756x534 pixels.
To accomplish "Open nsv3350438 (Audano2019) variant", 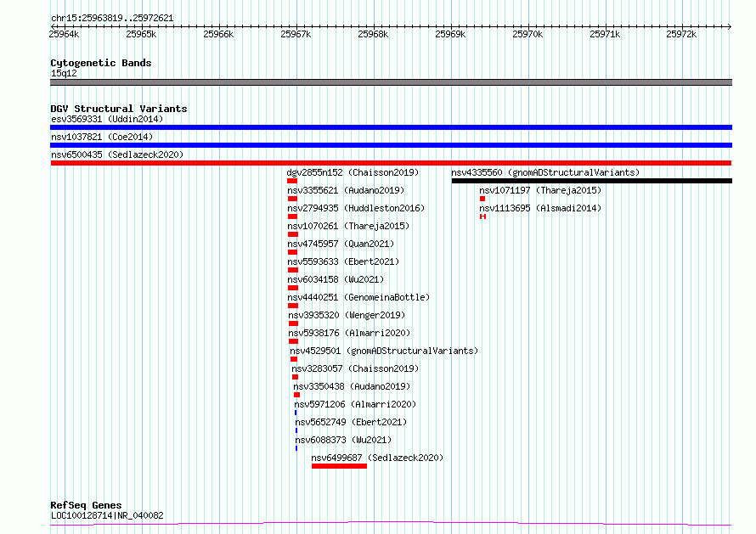I will click(x=352, y=386).
